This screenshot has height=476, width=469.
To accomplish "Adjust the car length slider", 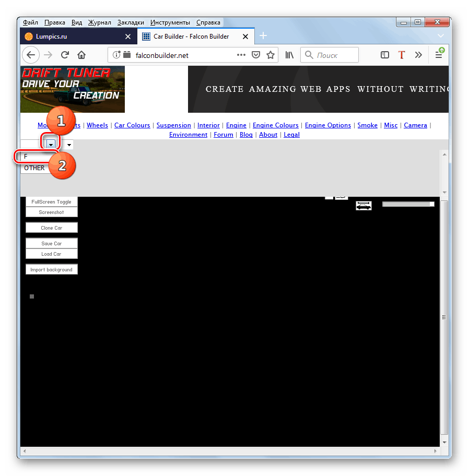I will point(408,204).
